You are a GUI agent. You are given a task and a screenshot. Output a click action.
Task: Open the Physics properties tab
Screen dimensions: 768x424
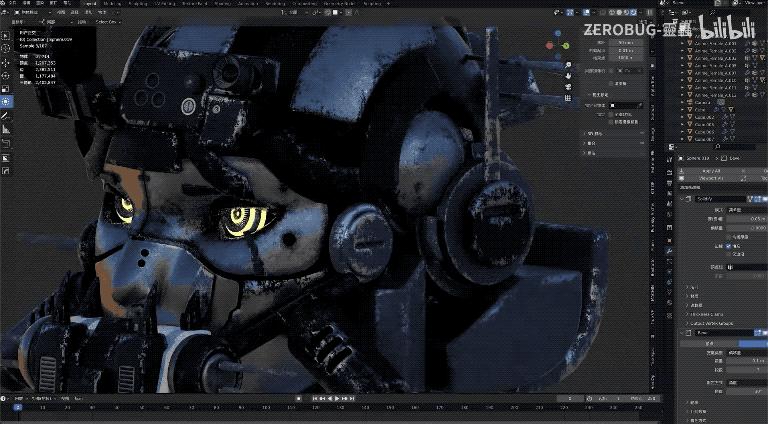[670, 272]
